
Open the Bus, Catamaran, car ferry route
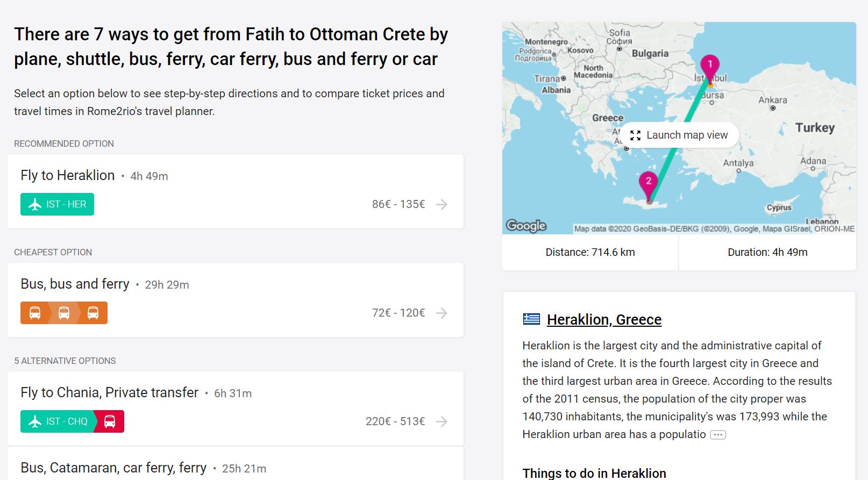[x=113, y=468]
